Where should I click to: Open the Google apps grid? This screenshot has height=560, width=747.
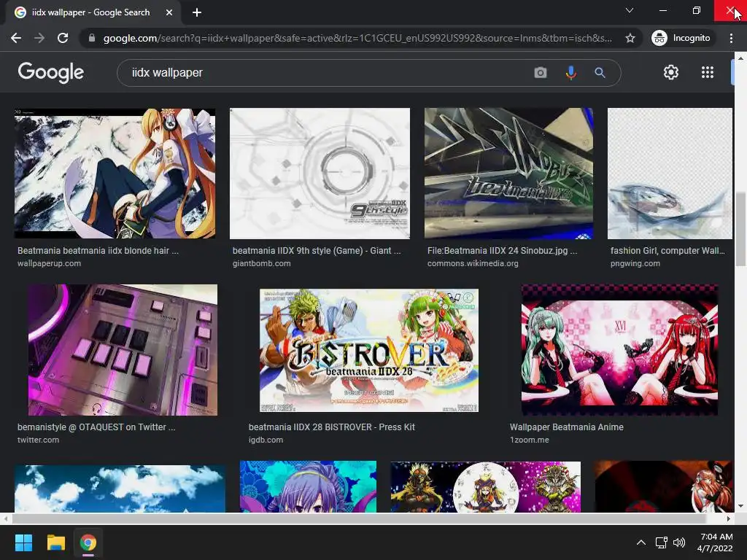pyautogui.click(x=708, y=72)
